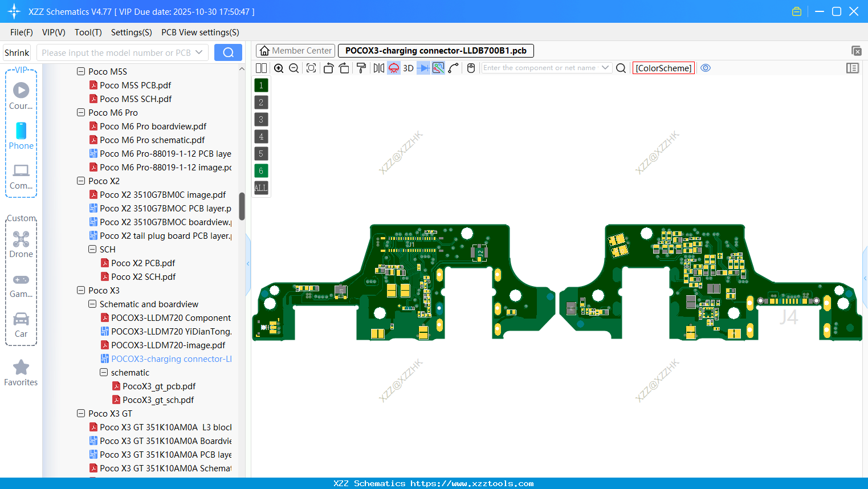
Task: Open the File(F) menu
Action: click(x=22, y=32)
